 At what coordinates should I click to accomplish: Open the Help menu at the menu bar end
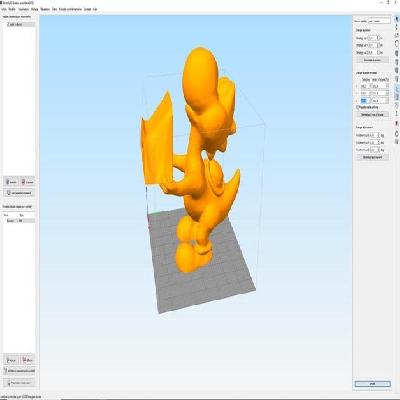(95, 9)
